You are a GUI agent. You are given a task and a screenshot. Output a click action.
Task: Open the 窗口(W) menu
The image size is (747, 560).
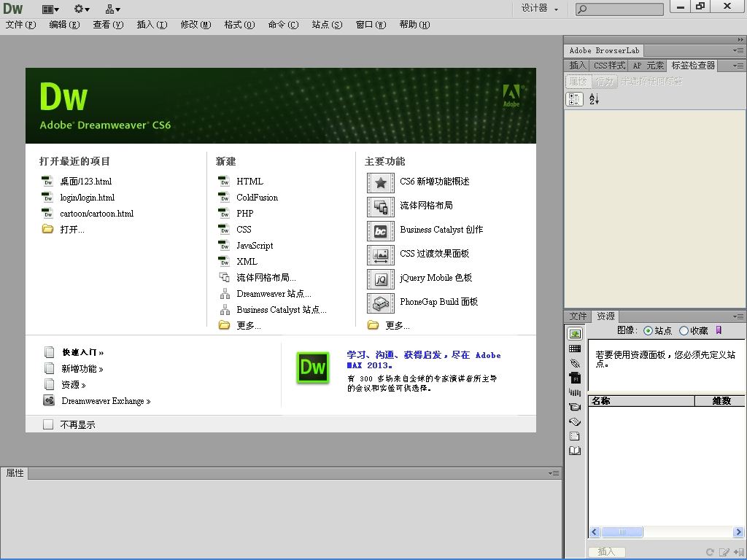click(x=371, y=25)
